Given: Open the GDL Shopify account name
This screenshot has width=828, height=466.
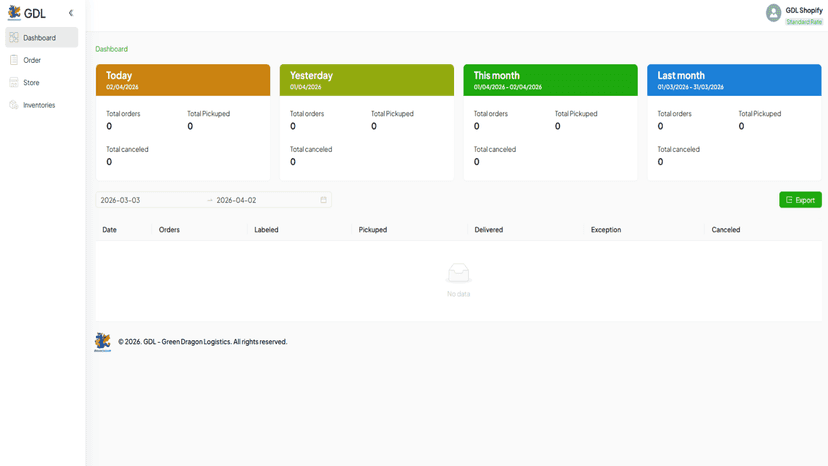Looking at the screenshot, I should click(x=804, y=10).
